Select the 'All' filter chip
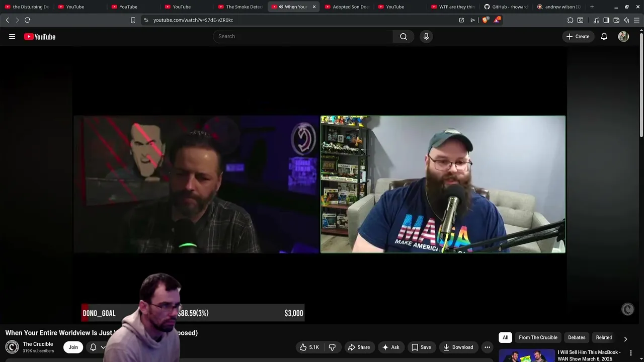Screen dimensions: 644x362 505,337
